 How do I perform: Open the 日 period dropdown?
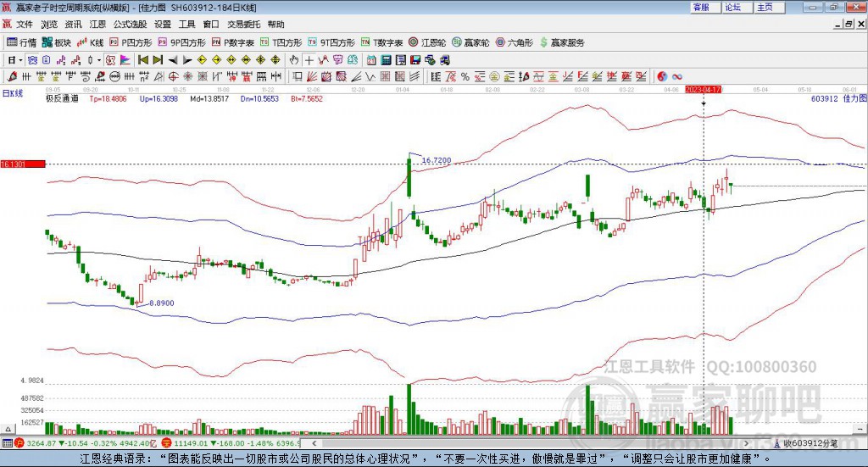(x=15, y=60)
